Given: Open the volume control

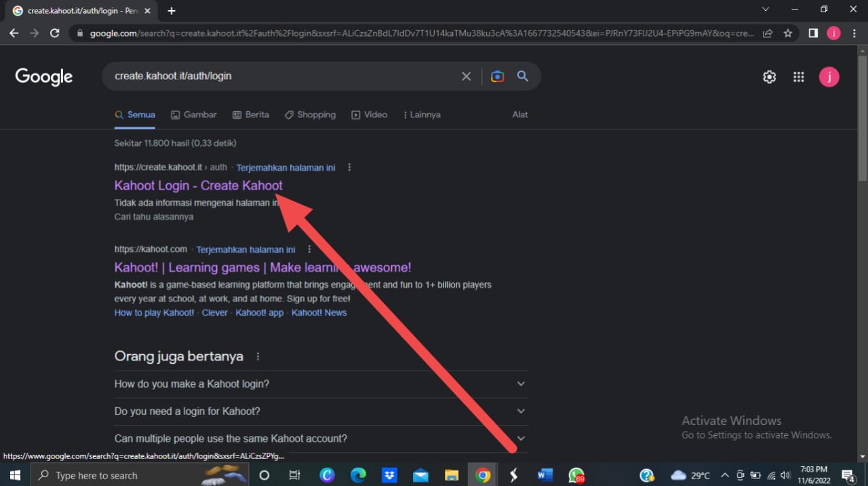Looking at the screenshot, I should click(785, 475).
